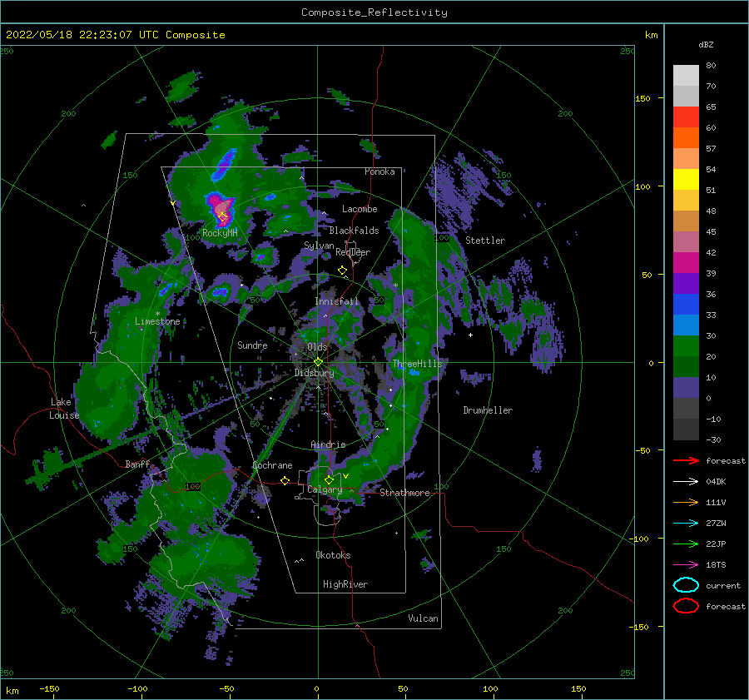Select the dark orange 57-60 dBZ swatch

pos(686,137)
